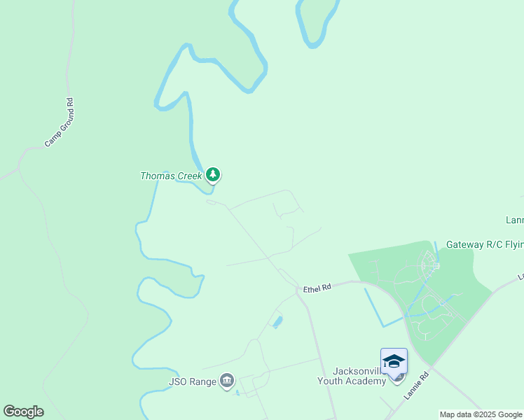The height and width of the screenshot is (420, 524).
Task: Click the Thomas Creek park tree icon
Action: click(213, 174)
